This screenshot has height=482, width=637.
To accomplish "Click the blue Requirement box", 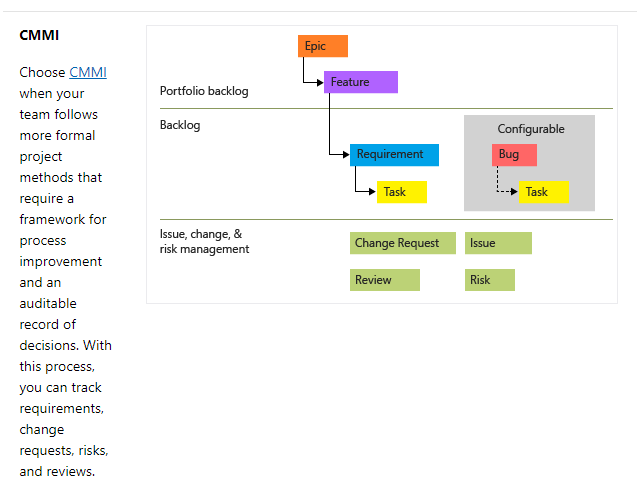I will [394, 155].
